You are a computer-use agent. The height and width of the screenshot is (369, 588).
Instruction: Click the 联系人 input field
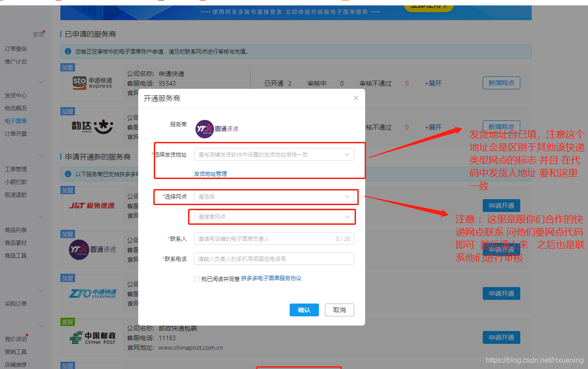[x=274, y=239]
